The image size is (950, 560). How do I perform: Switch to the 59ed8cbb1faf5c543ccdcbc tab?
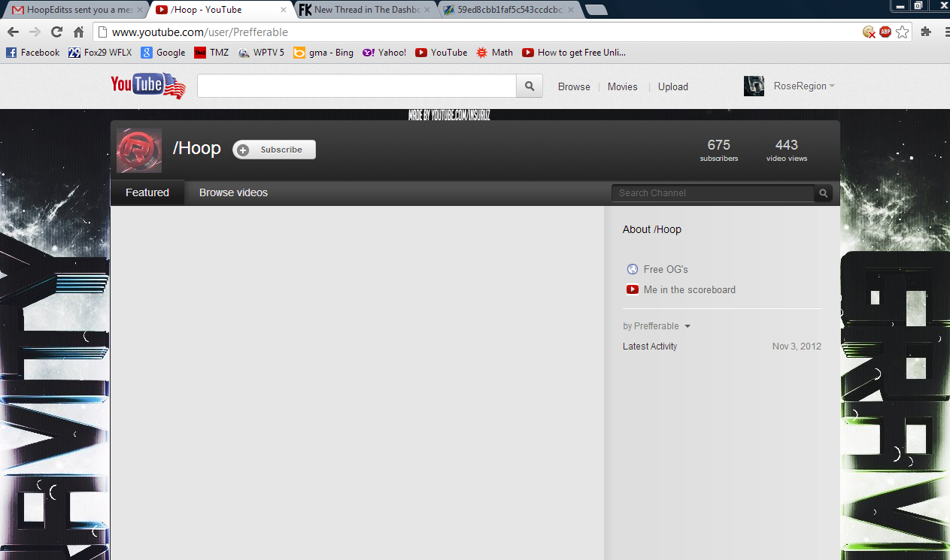click(511, 10)
